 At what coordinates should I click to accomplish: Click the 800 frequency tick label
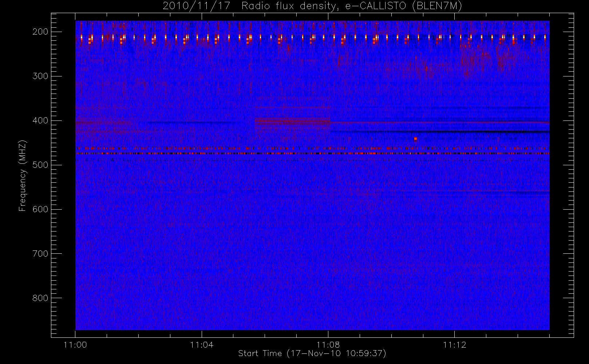click(40, 298)
